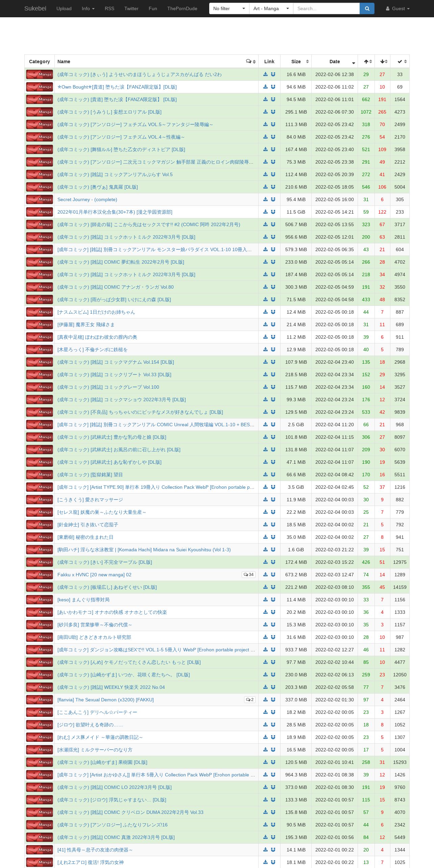Download torrent file for the 11.5 GiB row
The height and width of the screenshot is (868, 434).
coord(265,212)
